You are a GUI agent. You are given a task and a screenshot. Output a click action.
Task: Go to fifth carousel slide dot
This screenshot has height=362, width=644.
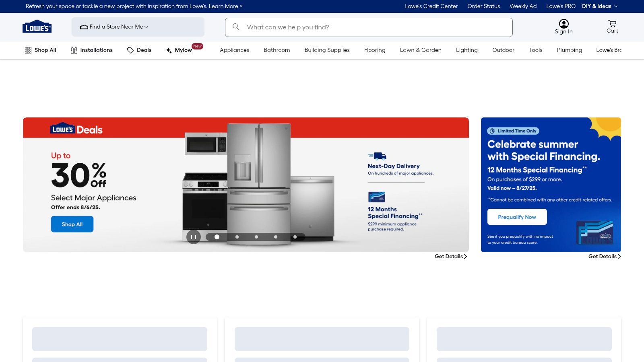click(x=295, y=237)
